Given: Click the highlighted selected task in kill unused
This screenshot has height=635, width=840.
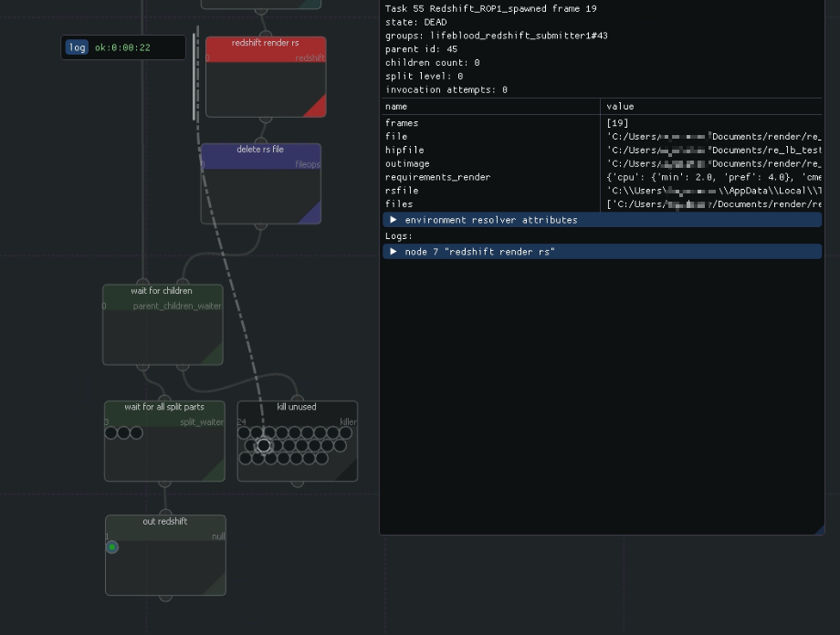Looking at the screenshot, I should [x=264, y=445].
